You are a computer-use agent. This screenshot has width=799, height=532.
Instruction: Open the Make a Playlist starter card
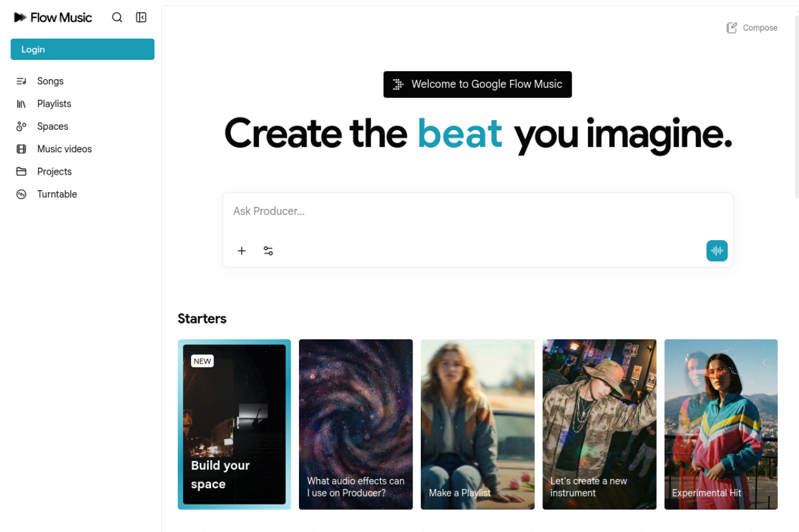(x=478, y=424)
